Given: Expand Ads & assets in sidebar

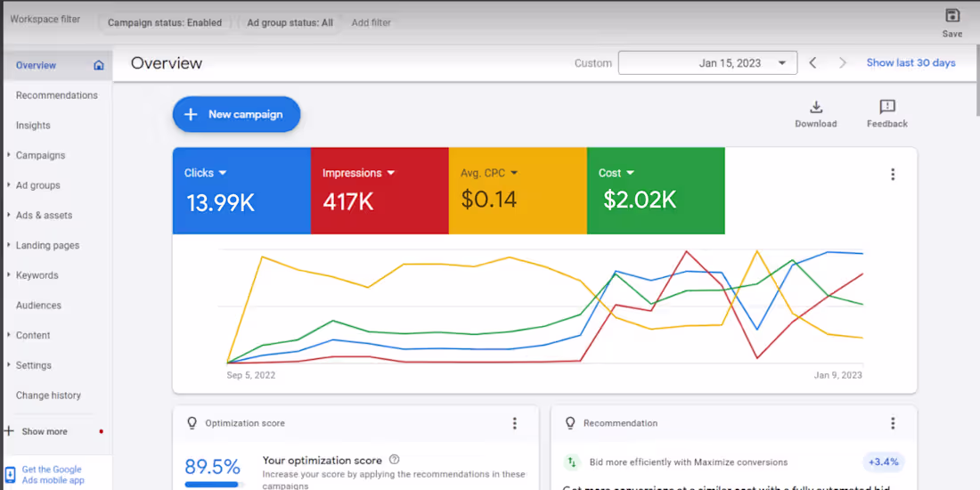Looking at the screenshot, I should 8,215.
